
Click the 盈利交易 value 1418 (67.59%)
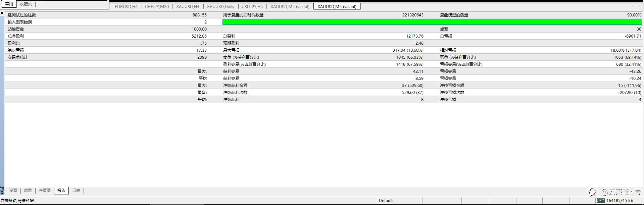point(410,64)
